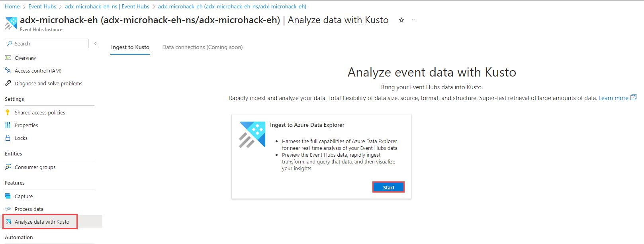Click the Consumer groups icon
Screen dimensions: 644x244
pos(8,167)
